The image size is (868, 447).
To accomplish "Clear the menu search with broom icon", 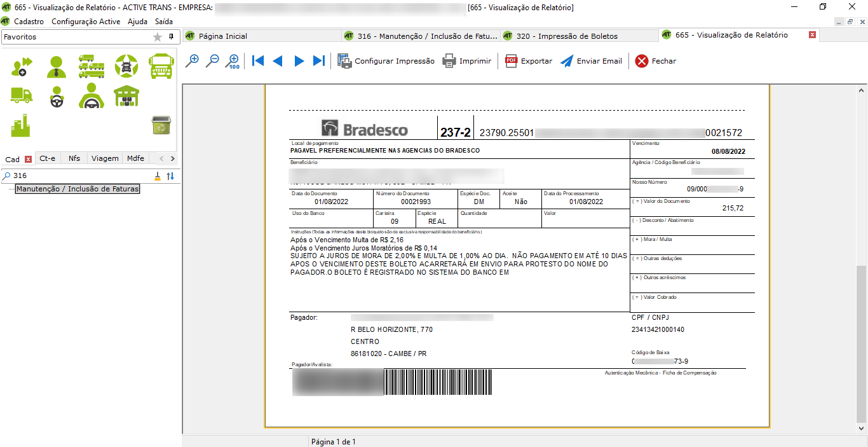I will coord(158,176).
